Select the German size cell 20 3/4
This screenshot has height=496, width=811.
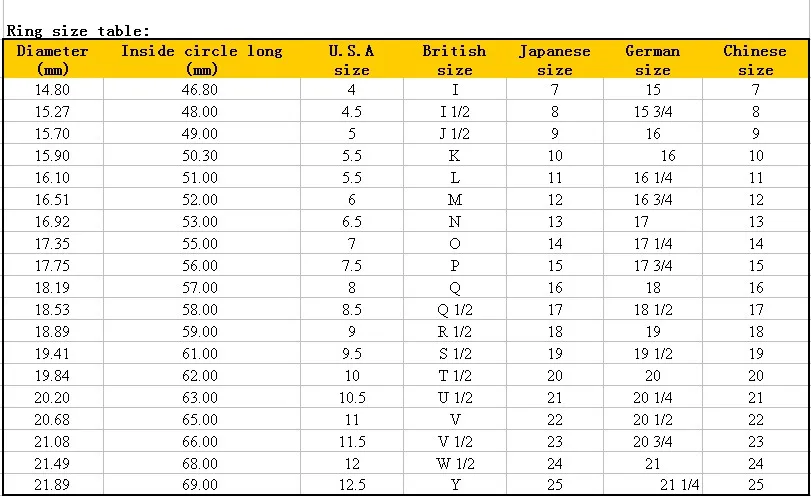(x=653, y=442)
